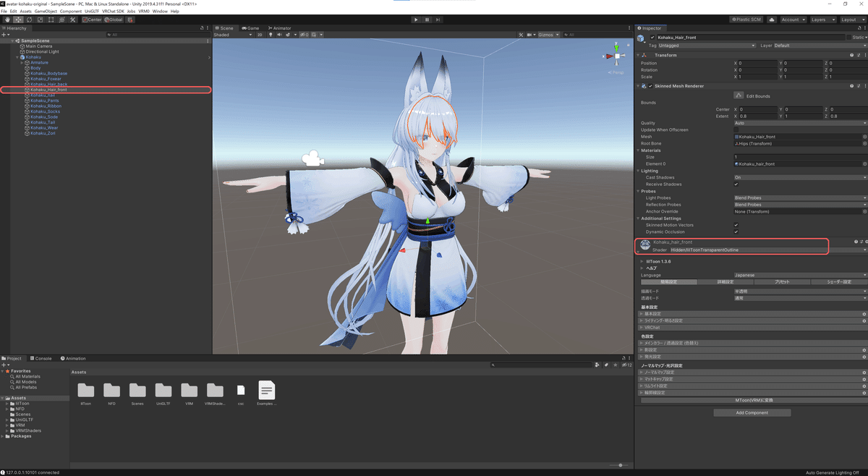Collapse the Kohaku hierarchy node
Viewport: 868px width, 476px height.
17,57
